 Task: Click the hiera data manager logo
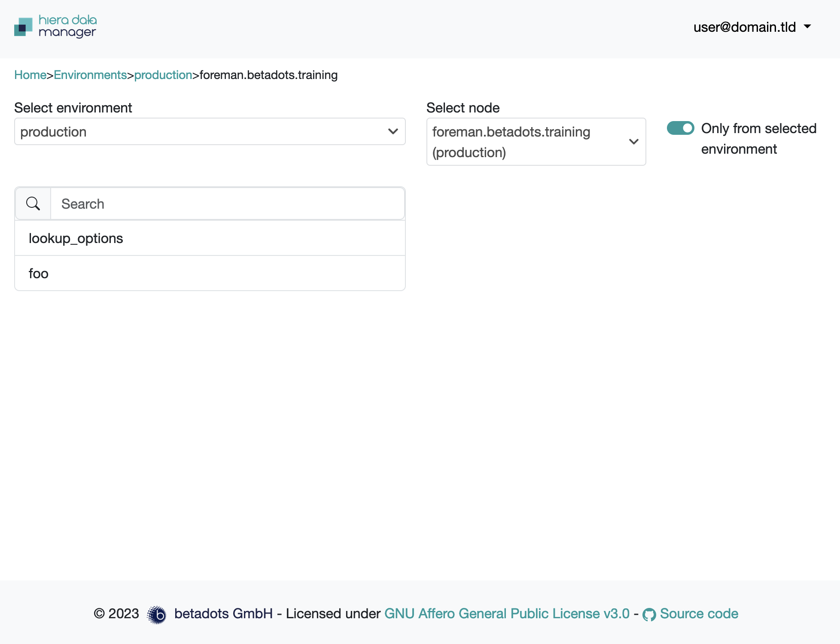click(55, 27)
